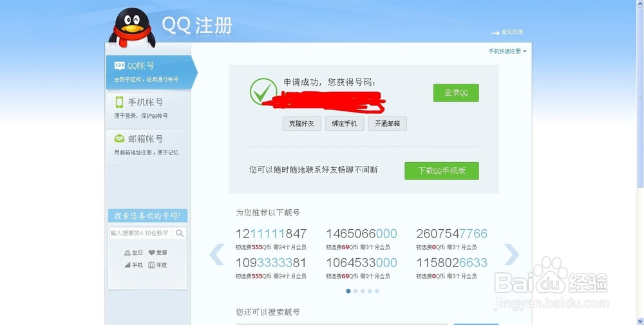Viewport: 644px width, 325px height.
Task: Click the scrollbar down arrow
Action: [x=640, y=321]
